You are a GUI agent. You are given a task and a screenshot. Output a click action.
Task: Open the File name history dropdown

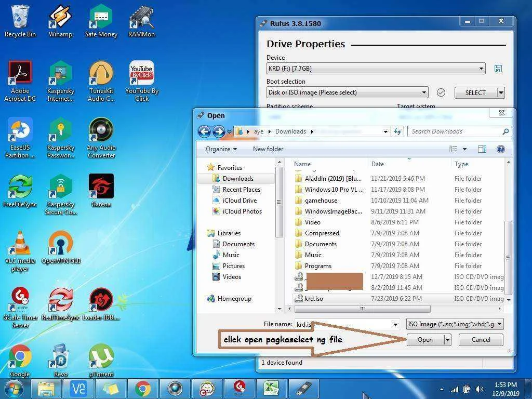395,324
